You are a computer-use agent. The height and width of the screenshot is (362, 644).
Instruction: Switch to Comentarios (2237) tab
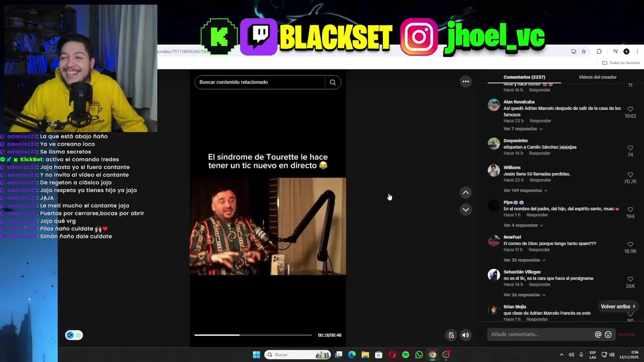[524, 77]
